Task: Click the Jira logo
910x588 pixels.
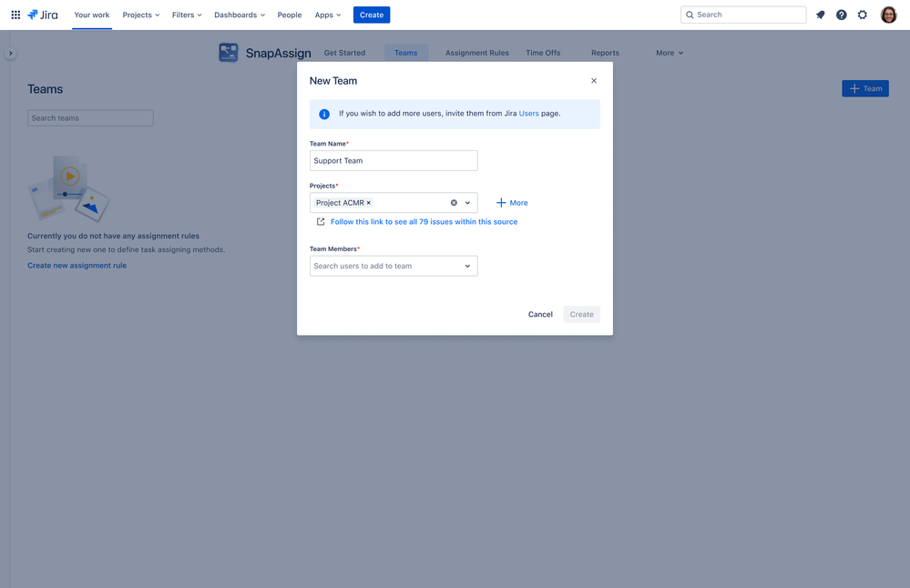Action: coord(43,15)
